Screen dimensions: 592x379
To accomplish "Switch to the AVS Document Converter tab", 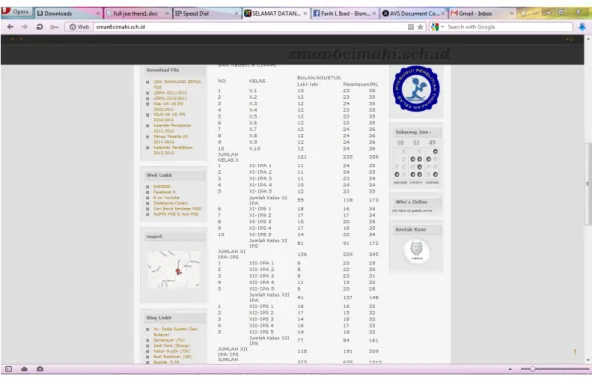I will pyautogui.click(x=414, y=14).
